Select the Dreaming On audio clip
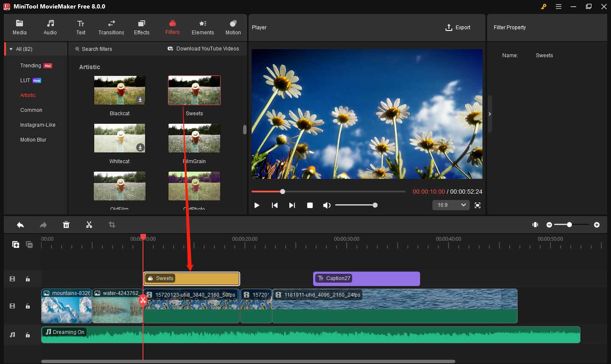This screenshot has width=611, height=364. (x=311, y=335)
